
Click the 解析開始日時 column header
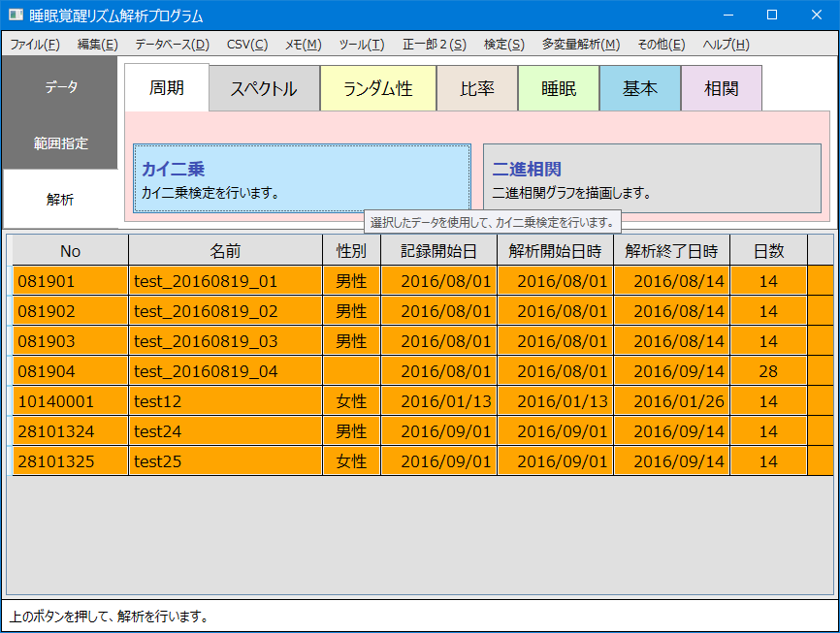point(555,251)
